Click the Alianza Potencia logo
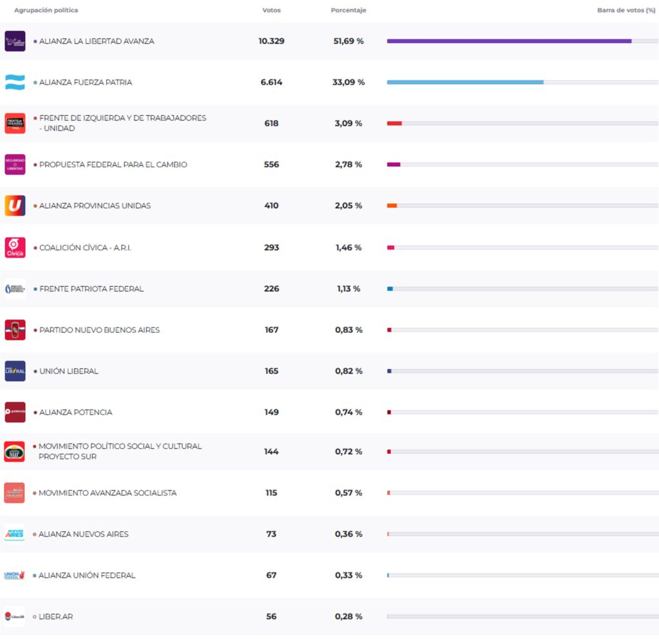Image resolution: width=659 pixels, height=644 pixels. coord(15,412)
